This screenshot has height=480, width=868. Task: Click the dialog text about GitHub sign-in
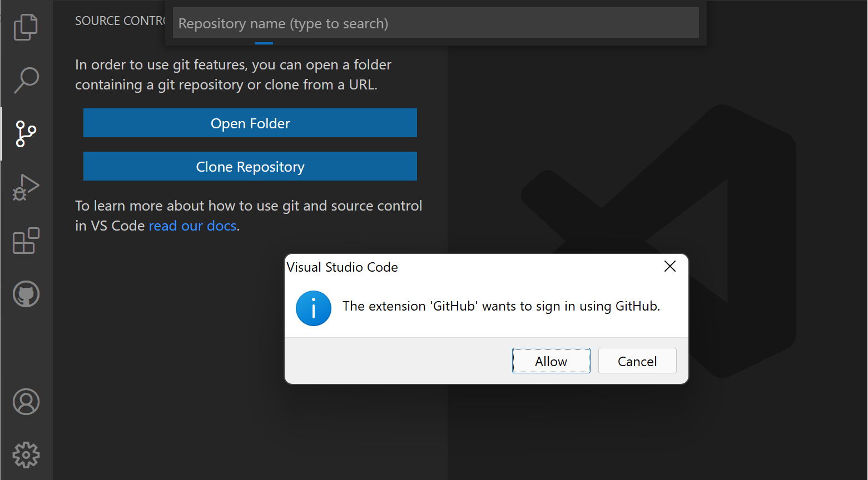[501, 306]
